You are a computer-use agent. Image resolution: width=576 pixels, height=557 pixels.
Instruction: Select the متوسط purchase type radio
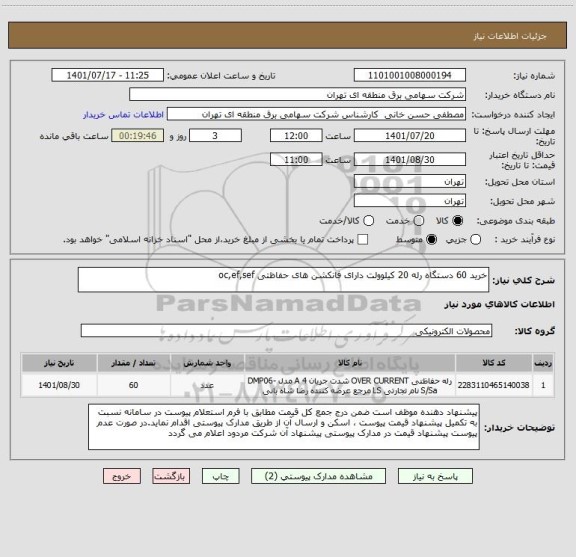click(431, 240)
